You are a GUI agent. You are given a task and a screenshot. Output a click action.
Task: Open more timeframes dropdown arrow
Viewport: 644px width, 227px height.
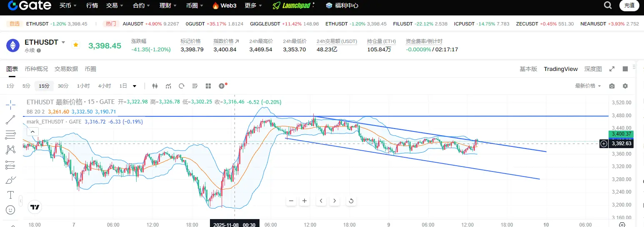(x=135, y=86)
